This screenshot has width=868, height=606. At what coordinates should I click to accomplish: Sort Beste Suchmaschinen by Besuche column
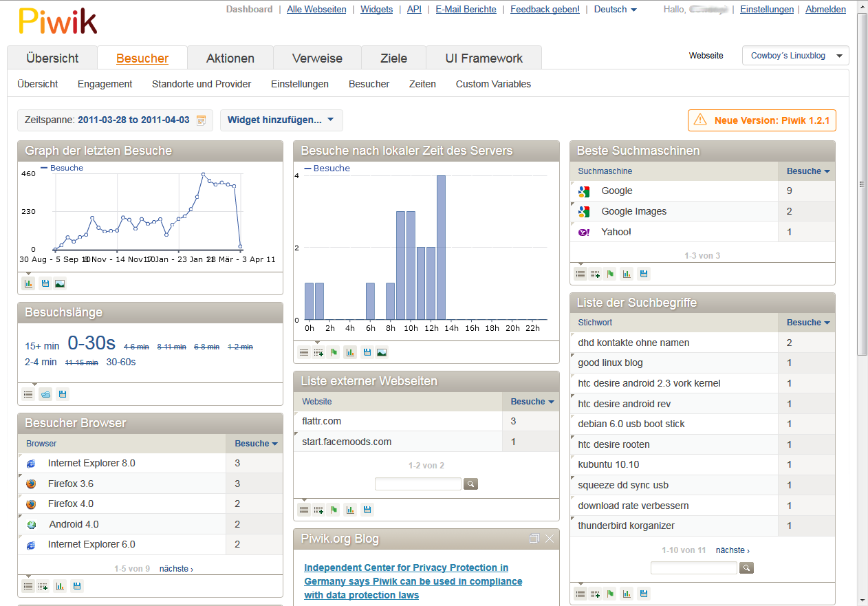807,171
